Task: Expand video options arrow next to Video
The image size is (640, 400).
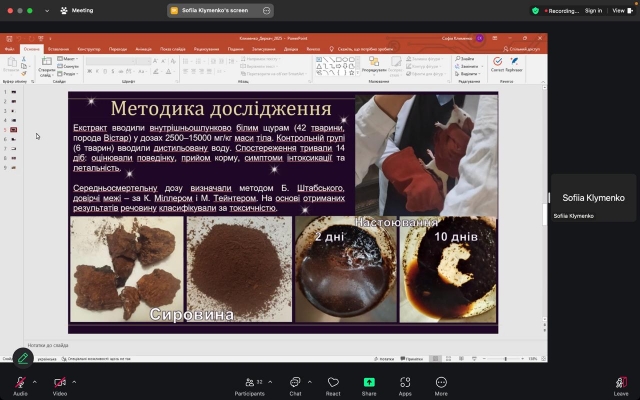Action: [x=74, y=382]
